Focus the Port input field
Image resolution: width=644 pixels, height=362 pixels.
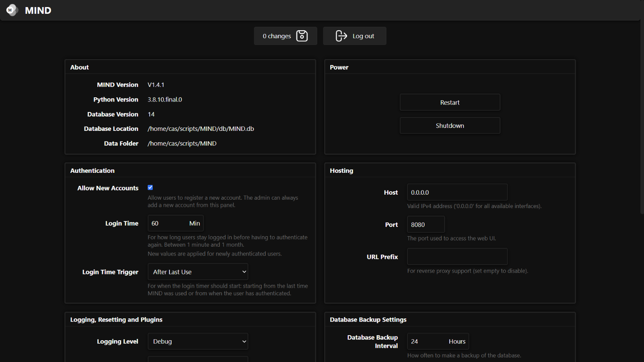tap(426, 224)
